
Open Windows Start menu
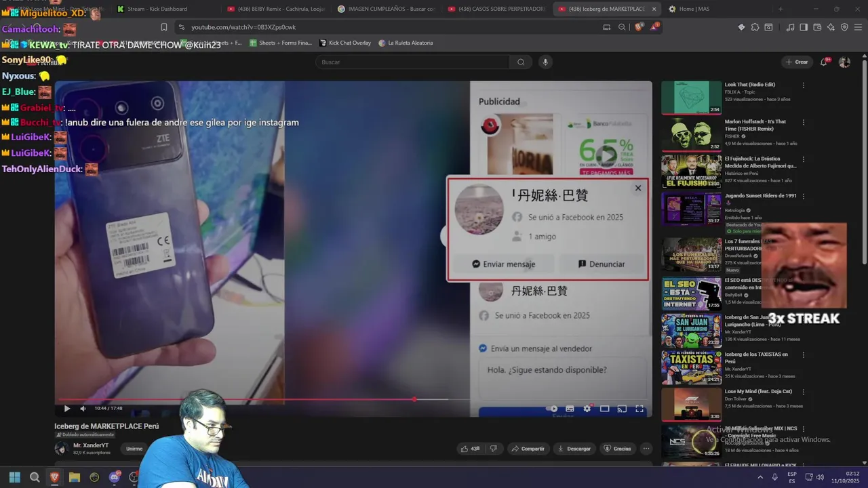point(15,477)
